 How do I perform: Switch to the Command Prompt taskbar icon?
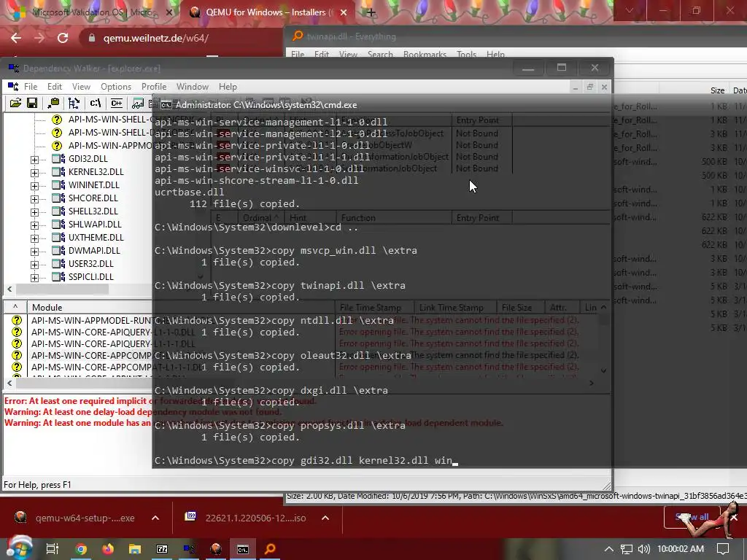click(x=243, y=549)
